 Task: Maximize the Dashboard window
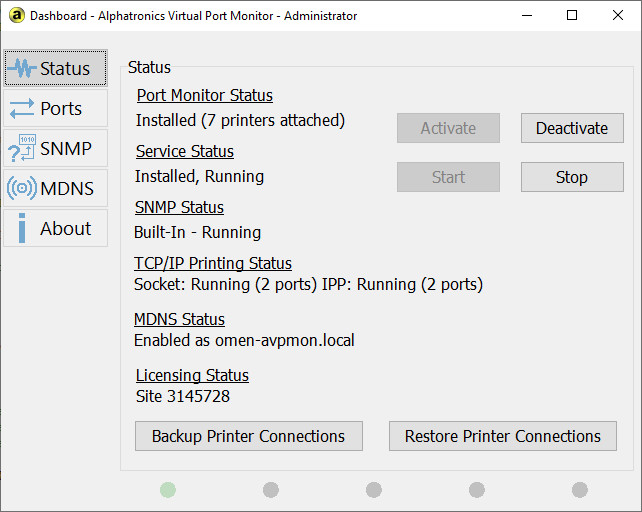pyautogui.click(x=572, y=16)
